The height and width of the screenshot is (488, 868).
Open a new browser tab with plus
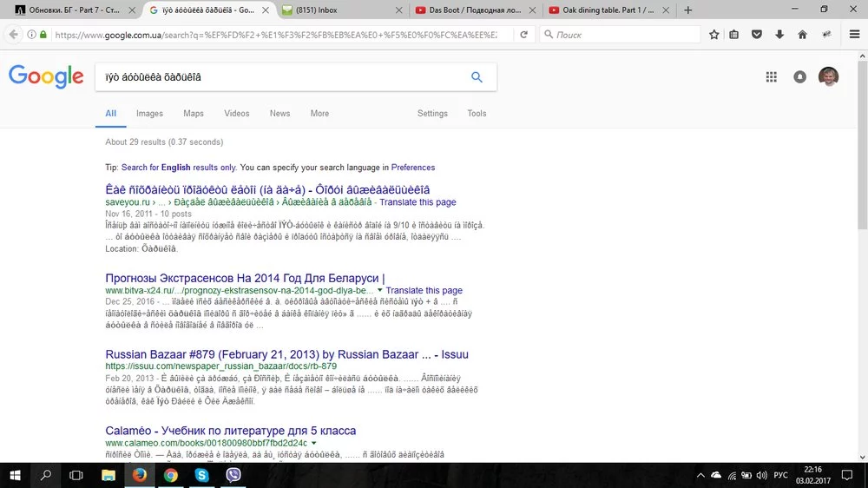coord(687,10)
